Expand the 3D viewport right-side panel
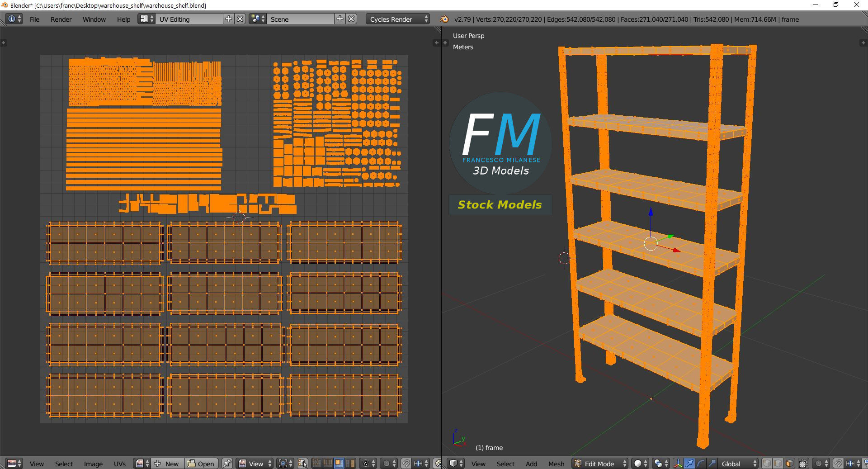The height and width of the screenshot is (469, 868). click(863, 43)
